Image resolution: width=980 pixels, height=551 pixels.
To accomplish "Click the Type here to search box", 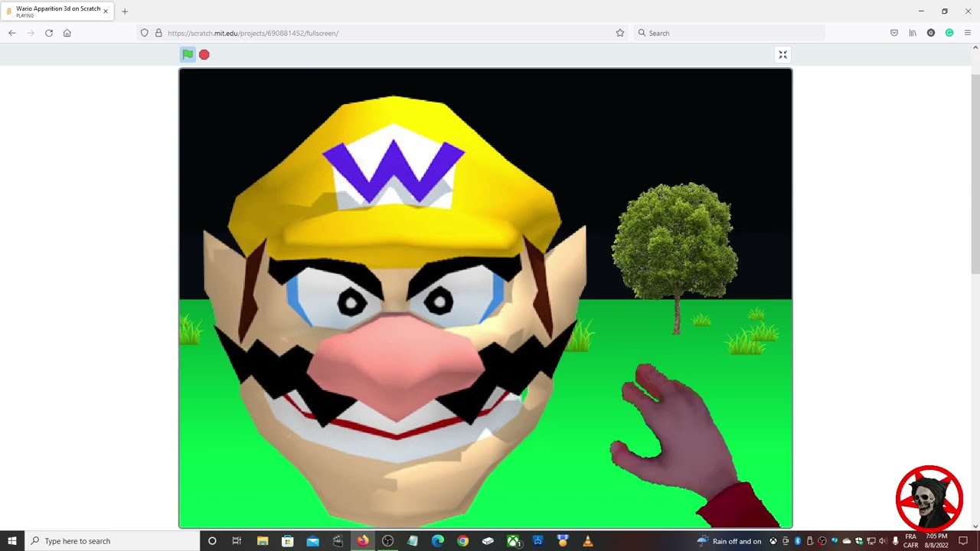I will pos(112,541).
